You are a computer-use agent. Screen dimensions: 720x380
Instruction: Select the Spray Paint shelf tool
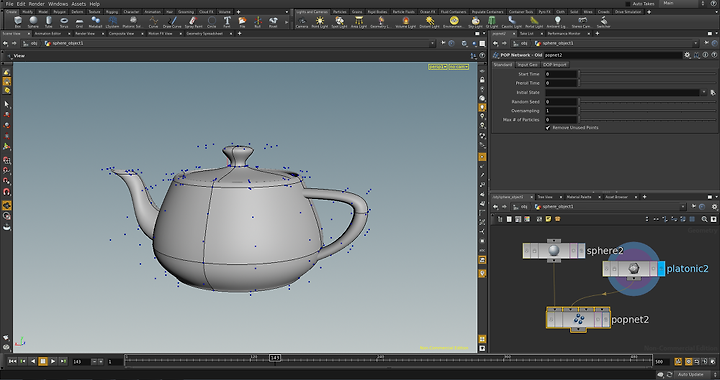pyautogui.click(x=193, y=22)
